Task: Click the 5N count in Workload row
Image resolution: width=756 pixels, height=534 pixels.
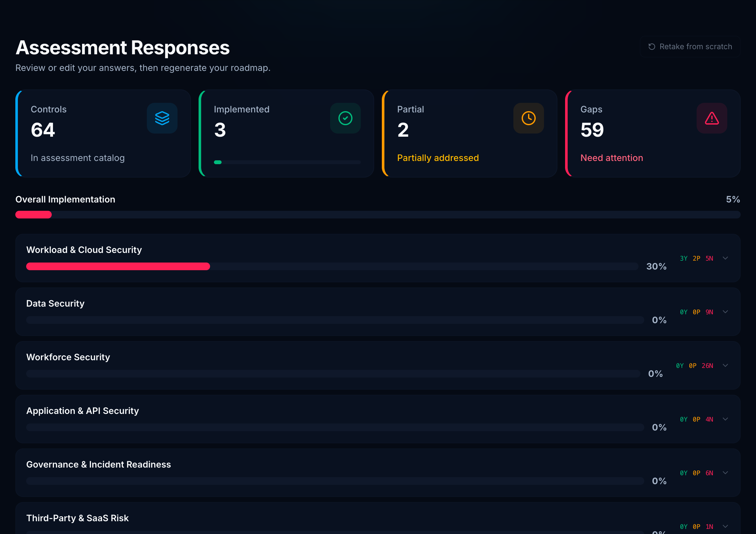Action: [709, 258]
